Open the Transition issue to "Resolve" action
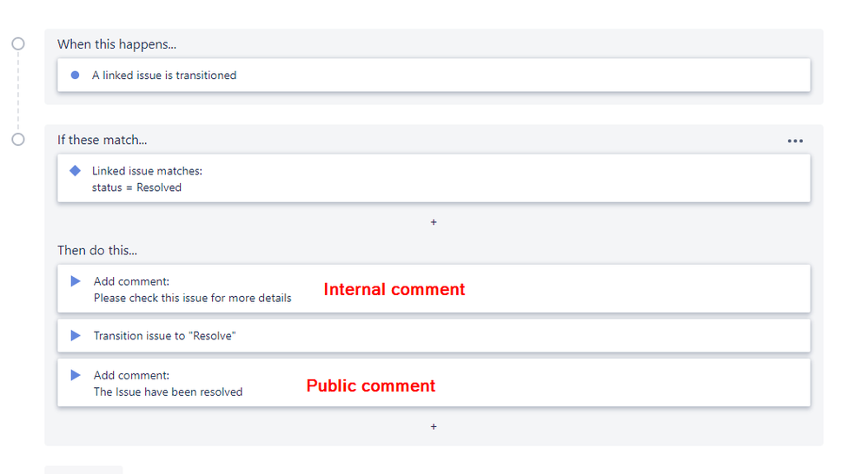This screenshot has height=474, width=868. pos(434,336)
